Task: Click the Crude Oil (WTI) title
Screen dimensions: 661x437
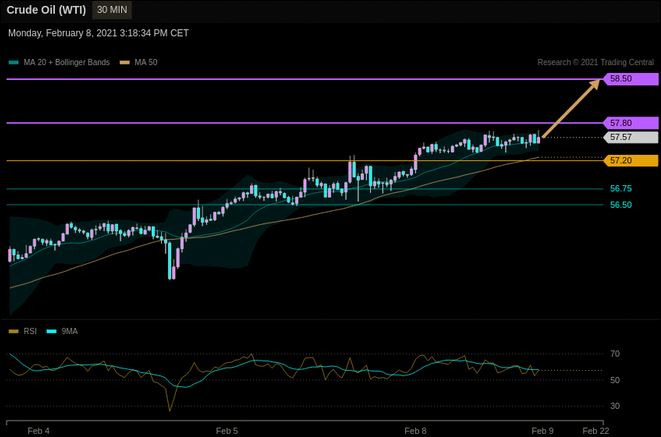Action: tap(46, 10)
